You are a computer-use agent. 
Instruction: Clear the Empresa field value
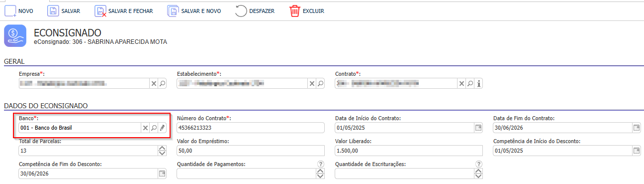(x=154, y=84)
